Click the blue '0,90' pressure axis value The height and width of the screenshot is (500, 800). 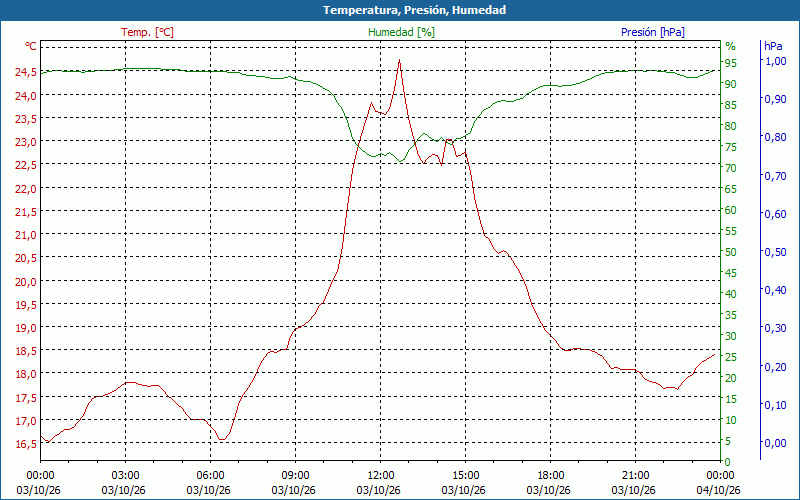(776, 99)
